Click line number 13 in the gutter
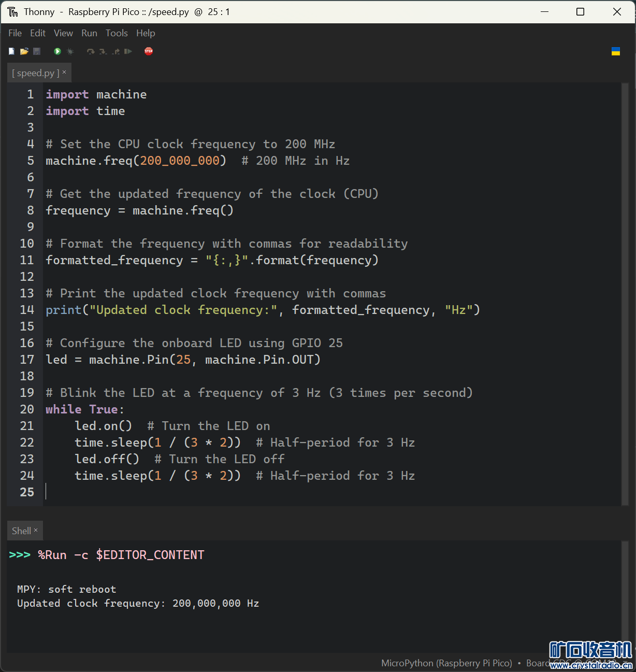 point(27,293)
